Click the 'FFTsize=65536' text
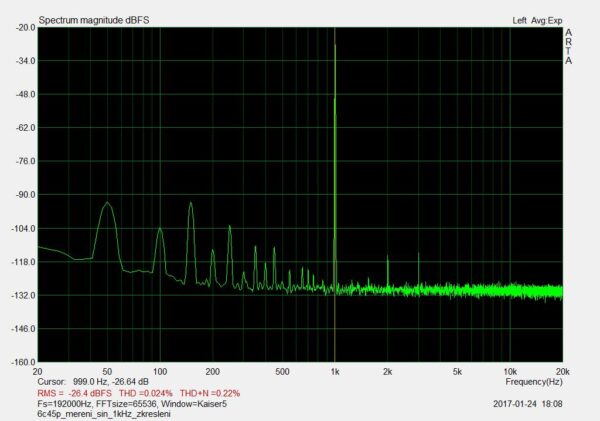 127,404
